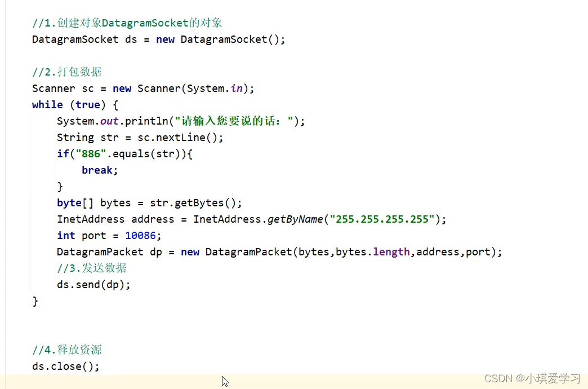
Task: Click the '//4.释放资源' comment
Action: coord(67,350)
